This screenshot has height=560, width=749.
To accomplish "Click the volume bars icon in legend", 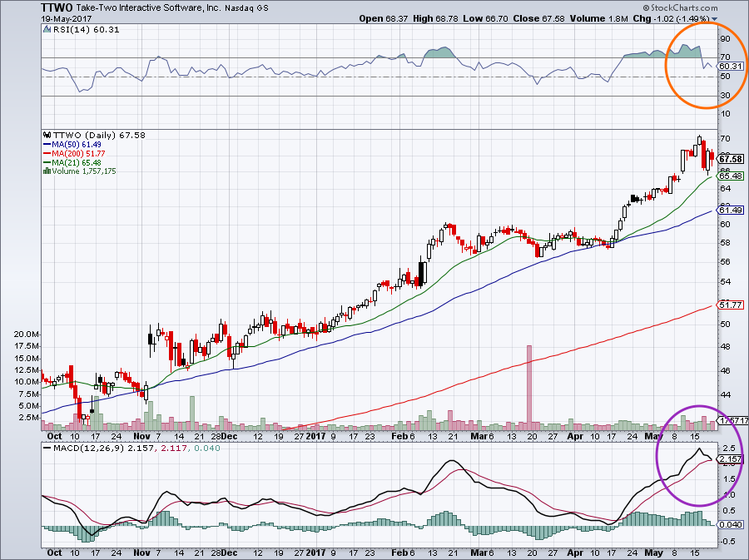I will 47,171.
